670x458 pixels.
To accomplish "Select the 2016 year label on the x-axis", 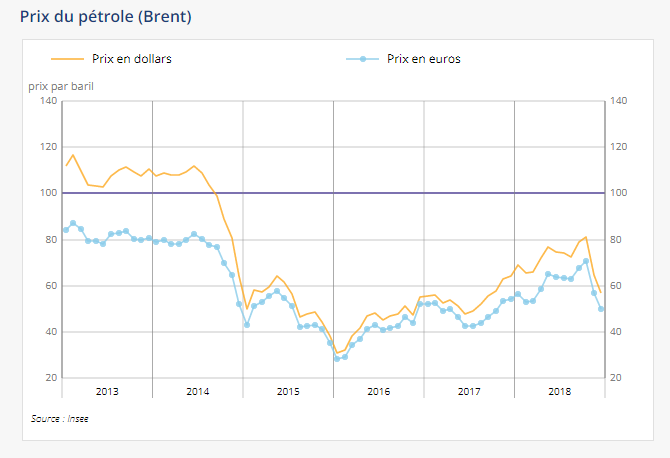I will (x=378, y=390).
